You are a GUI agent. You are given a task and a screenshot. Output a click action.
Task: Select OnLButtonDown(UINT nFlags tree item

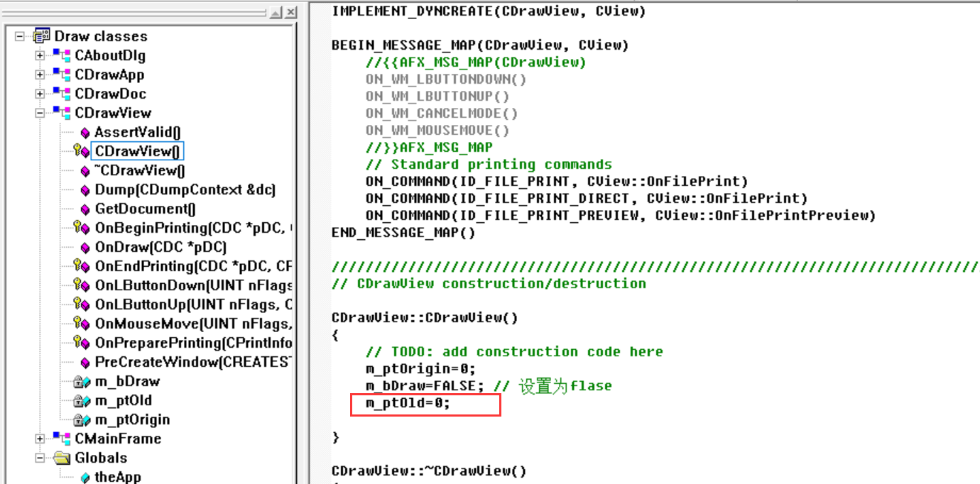pos(193,285)
